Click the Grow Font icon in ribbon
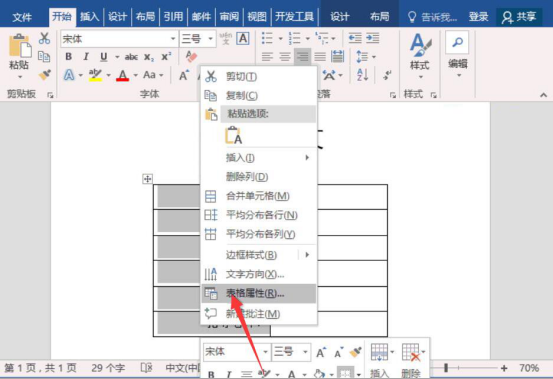The width and height of the screenshot is (553, 379). pos(184,75)
